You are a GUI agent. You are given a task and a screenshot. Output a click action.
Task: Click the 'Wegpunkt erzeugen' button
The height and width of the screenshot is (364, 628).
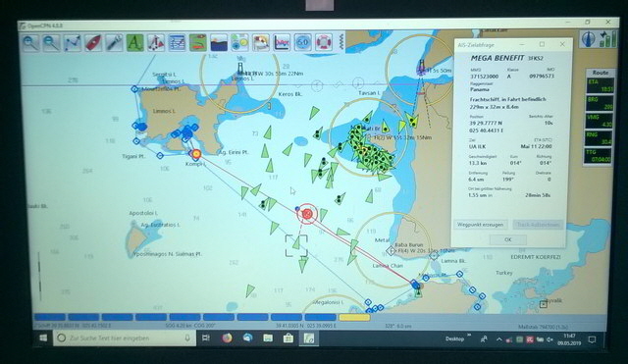[x=481, y=225]
